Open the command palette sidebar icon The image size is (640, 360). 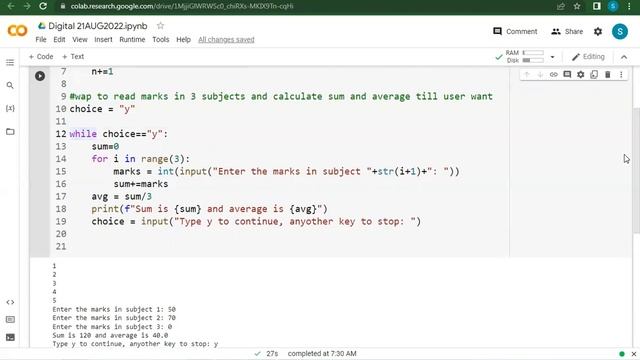click(10, 320)
